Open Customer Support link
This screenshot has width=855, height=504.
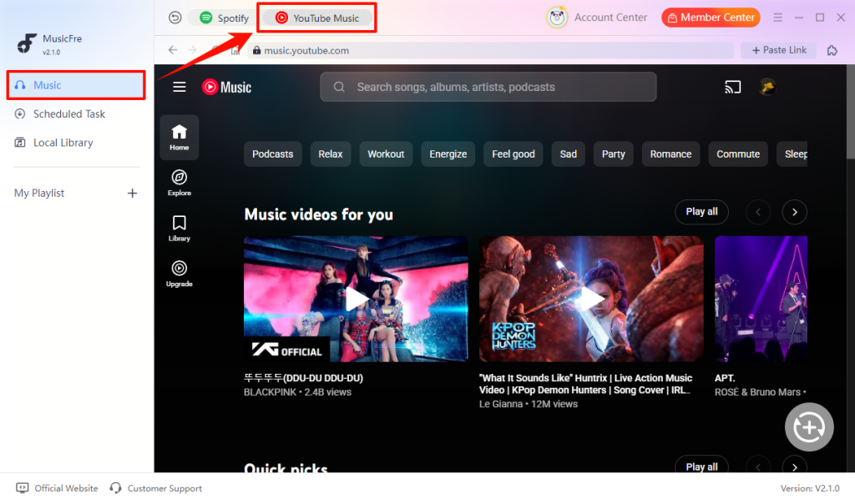[156, 488]
